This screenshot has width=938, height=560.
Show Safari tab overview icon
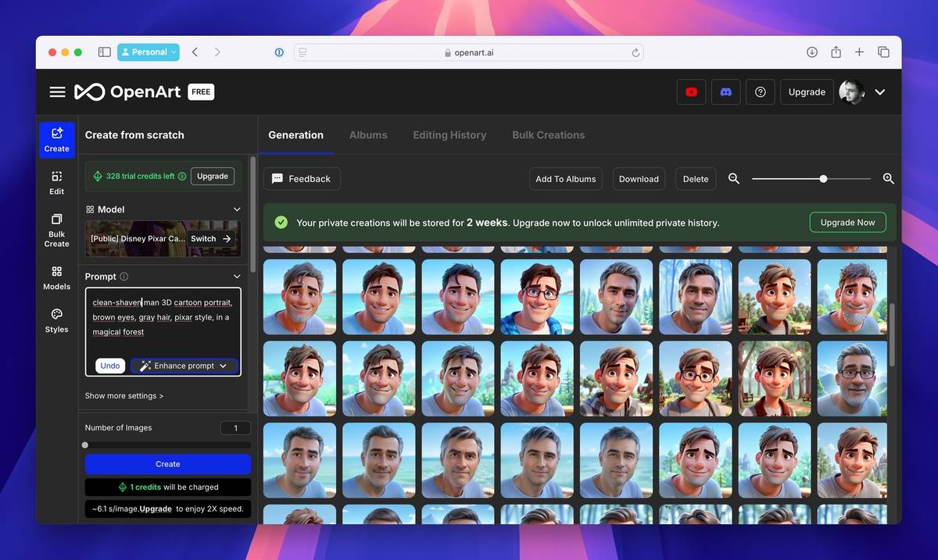883,52
